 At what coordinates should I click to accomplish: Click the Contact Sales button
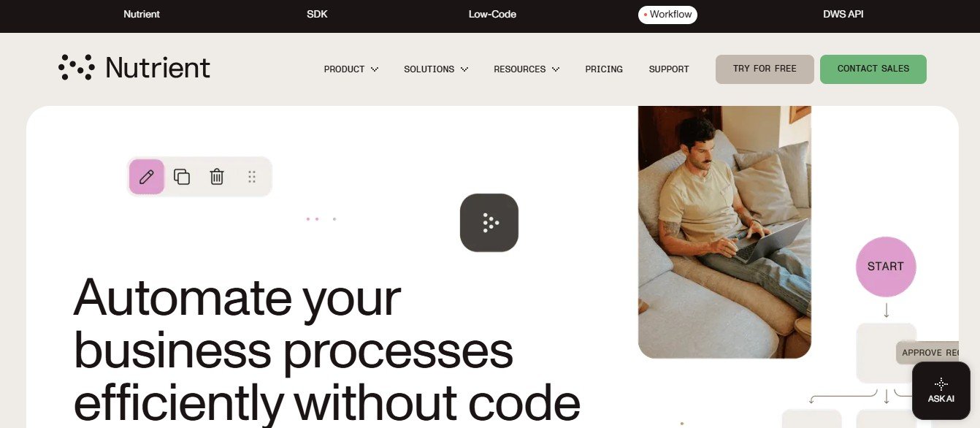pos(873,69)
